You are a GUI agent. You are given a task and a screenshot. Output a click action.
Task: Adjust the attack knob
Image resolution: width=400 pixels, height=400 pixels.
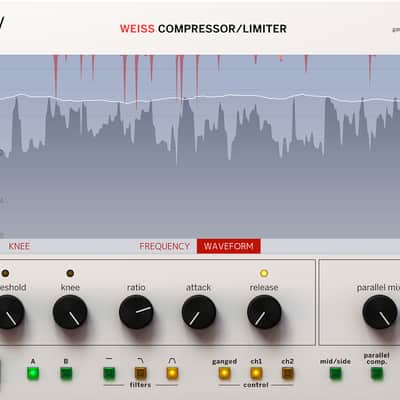199,312
